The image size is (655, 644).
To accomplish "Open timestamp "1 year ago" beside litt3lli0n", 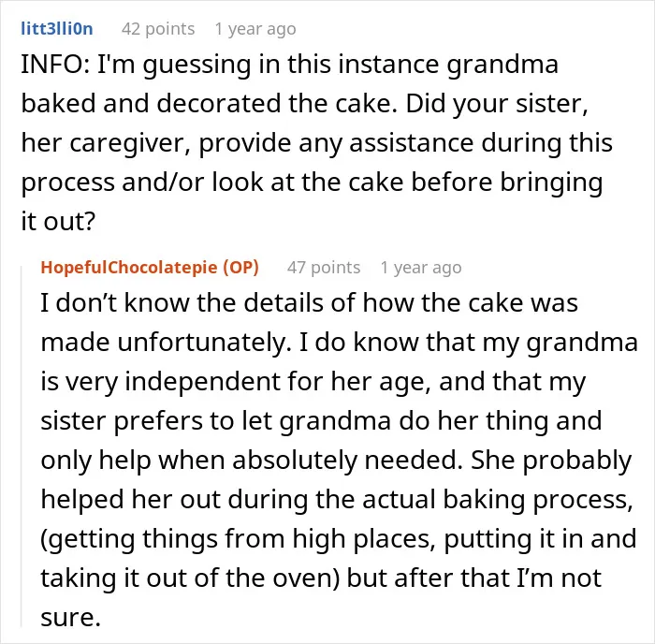I will (255, 29).
